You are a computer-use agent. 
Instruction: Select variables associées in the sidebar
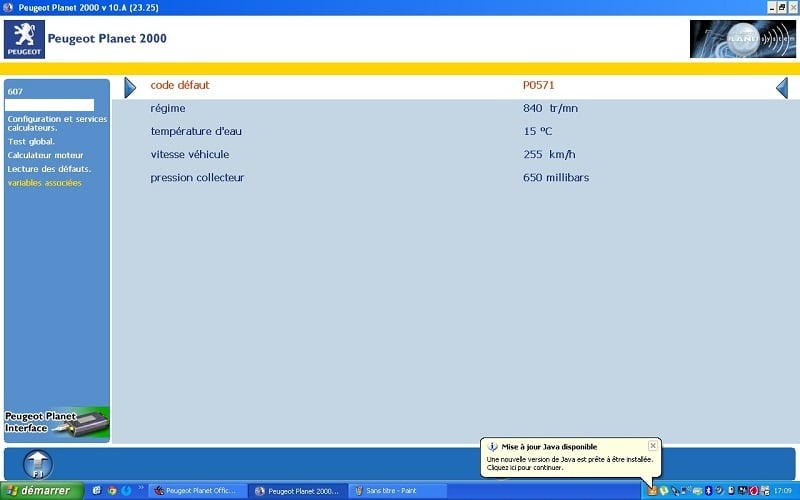click(x=44, y=183)
